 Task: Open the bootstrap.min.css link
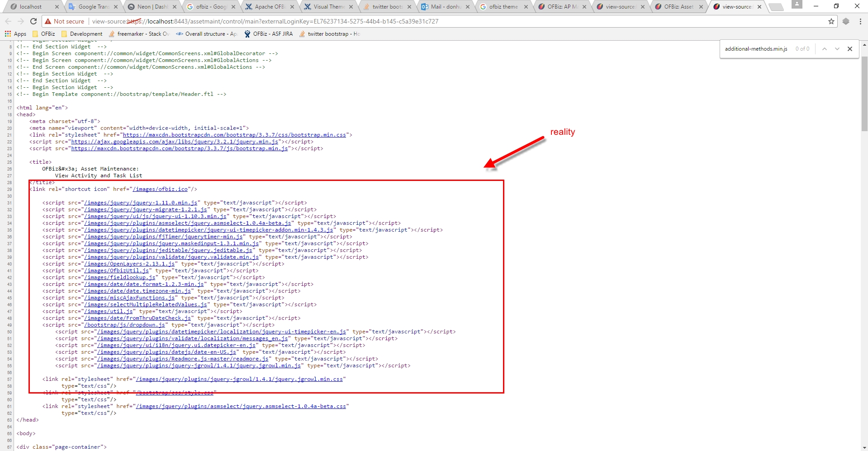coord(234,135)
